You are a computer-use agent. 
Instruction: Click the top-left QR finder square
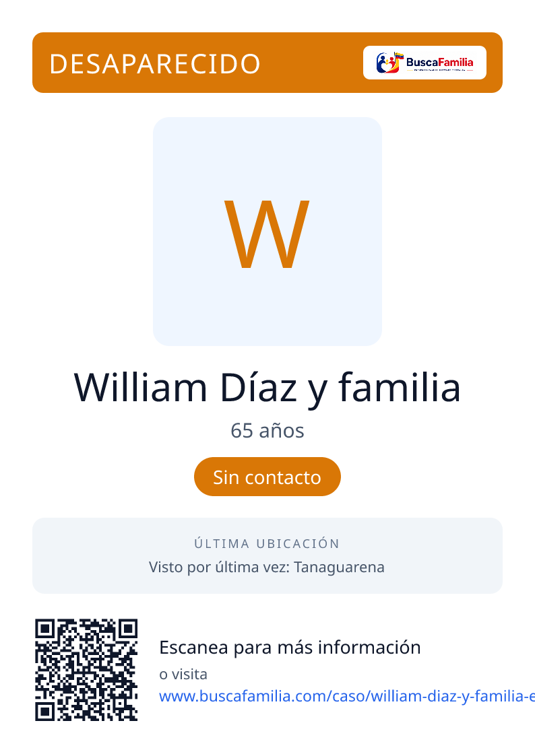(x=45, y=629)
